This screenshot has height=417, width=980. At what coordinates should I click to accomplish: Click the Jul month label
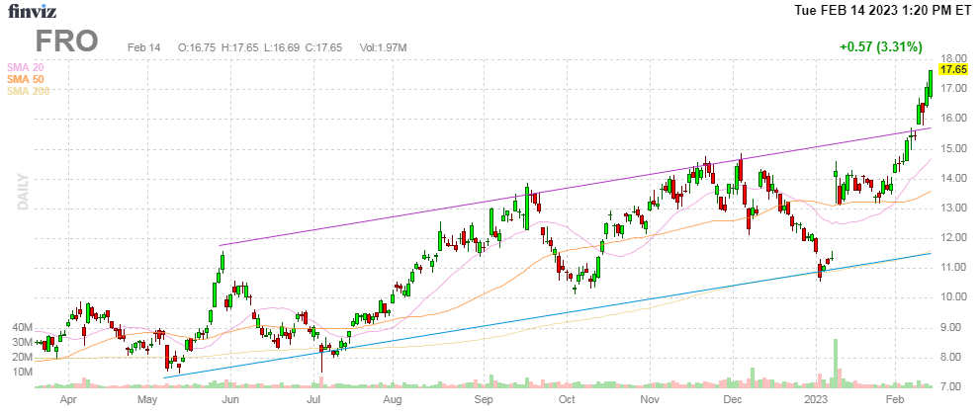click(x=313, y=399)
